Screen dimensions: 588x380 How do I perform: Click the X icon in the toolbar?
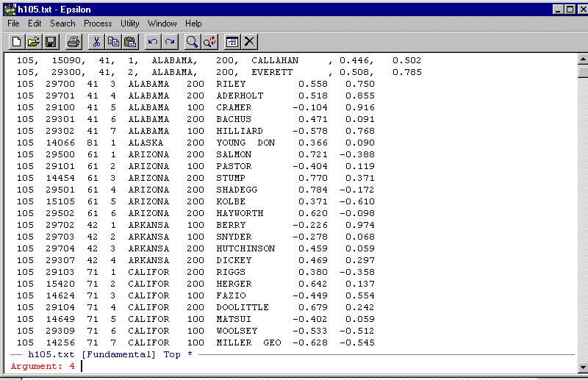tap(250, 42)
